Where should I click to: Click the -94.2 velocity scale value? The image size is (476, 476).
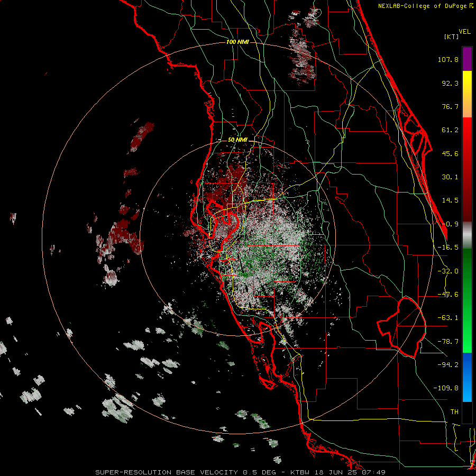point(448,364)
